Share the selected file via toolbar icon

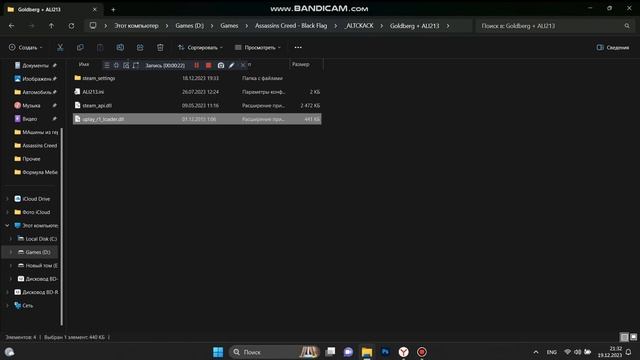[140, 47]
